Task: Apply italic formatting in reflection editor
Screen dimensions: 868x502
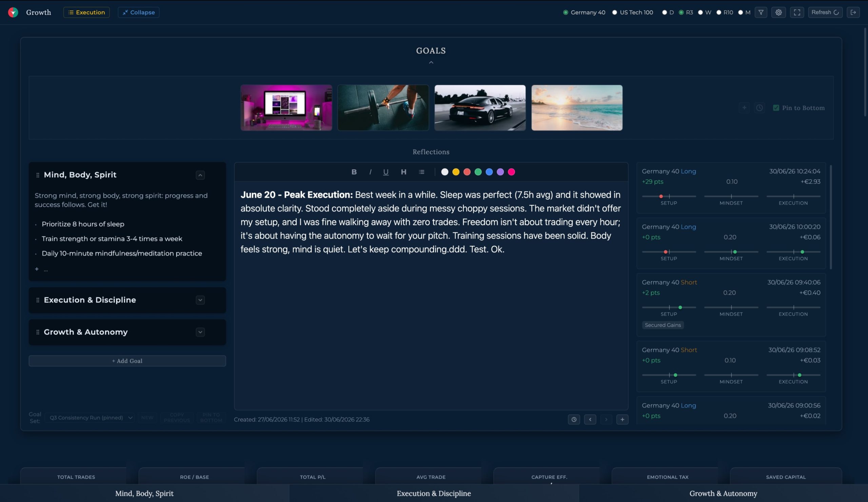Action: click(370, 172)
